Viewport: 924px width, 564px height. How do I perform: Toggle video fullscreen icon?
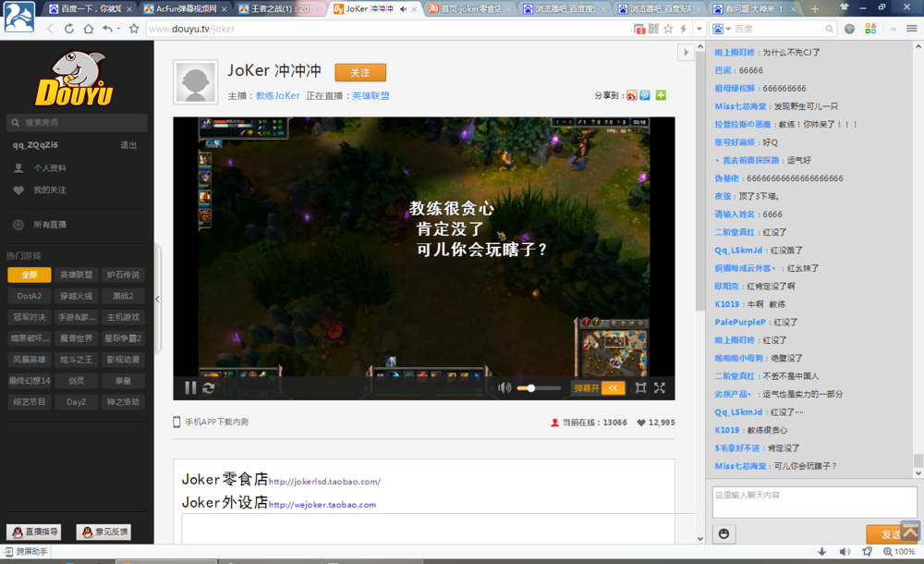(660, 387)
